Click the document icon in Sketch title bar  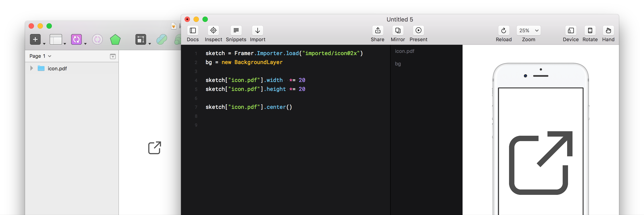pos(173,26)
